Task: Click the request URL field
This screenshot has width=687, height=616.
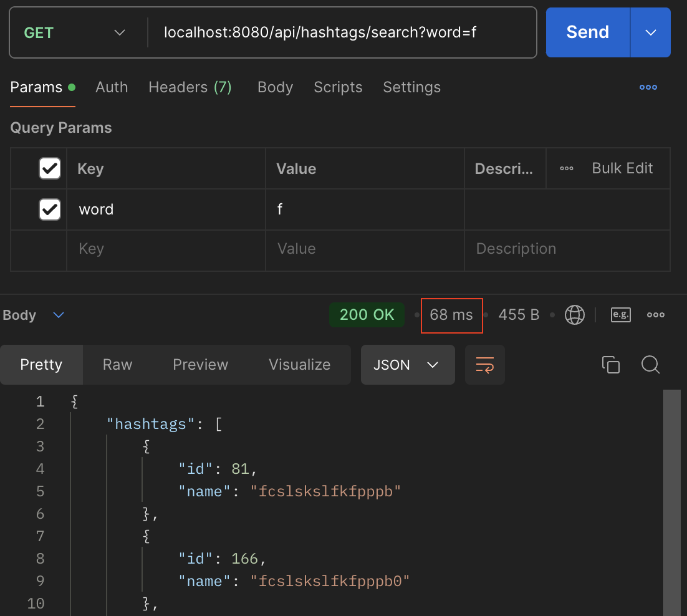Action: (x=342, y=32)
